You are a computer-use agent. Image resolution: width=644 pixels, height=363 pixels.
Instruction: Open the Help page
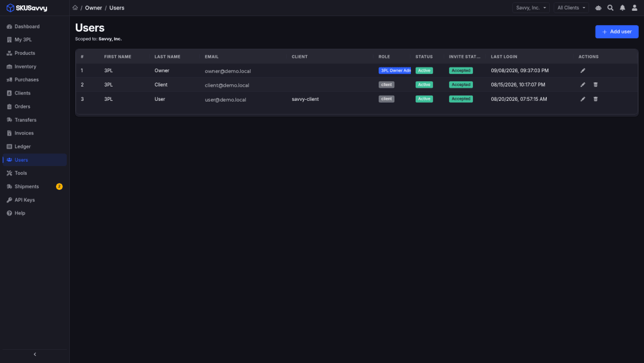pos(35,213)
